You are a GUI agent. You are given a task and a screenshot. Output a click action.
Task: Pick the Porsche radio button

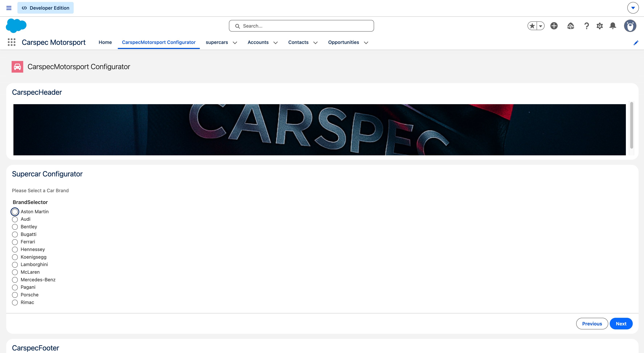pos(15,295)
